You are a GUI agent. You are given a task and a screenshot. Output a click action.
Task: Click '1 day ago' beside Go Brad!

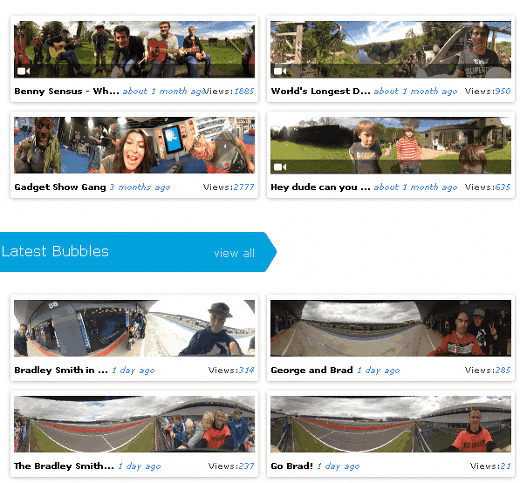[x=339, y=466]
